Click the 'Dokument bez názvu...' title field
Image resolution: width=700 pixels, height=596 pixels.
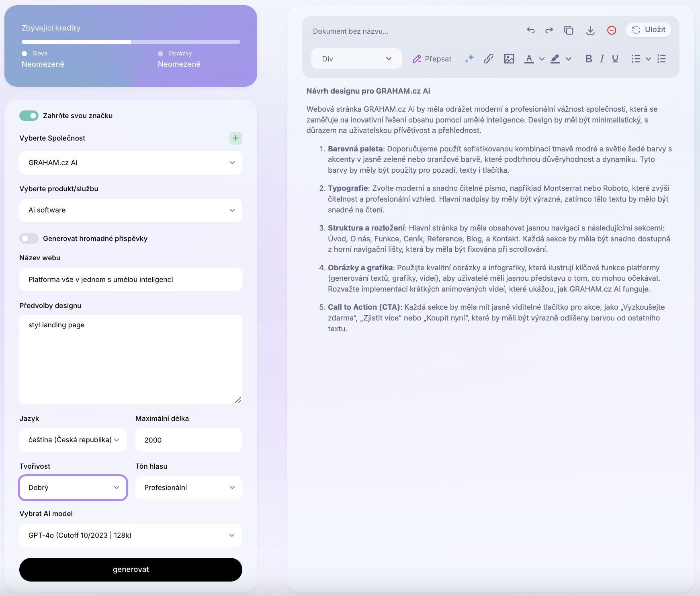pyautogui.click(x=350, y=31)
